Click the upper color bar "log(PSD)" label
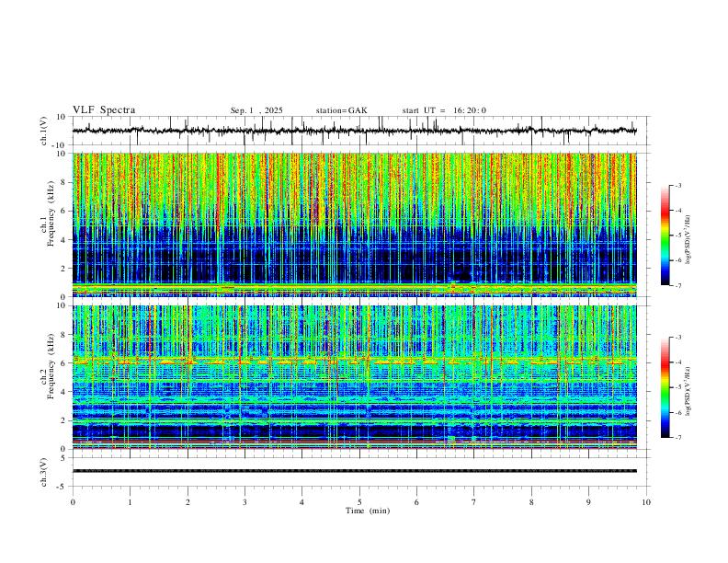 pyautogui.click(x=688, y=240)
